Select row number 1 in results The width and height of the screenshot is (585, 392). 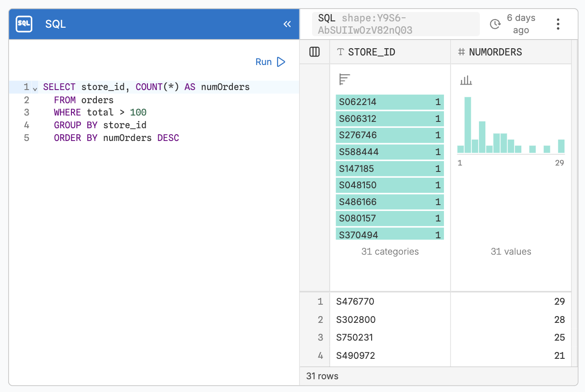[x=320, y=302]
